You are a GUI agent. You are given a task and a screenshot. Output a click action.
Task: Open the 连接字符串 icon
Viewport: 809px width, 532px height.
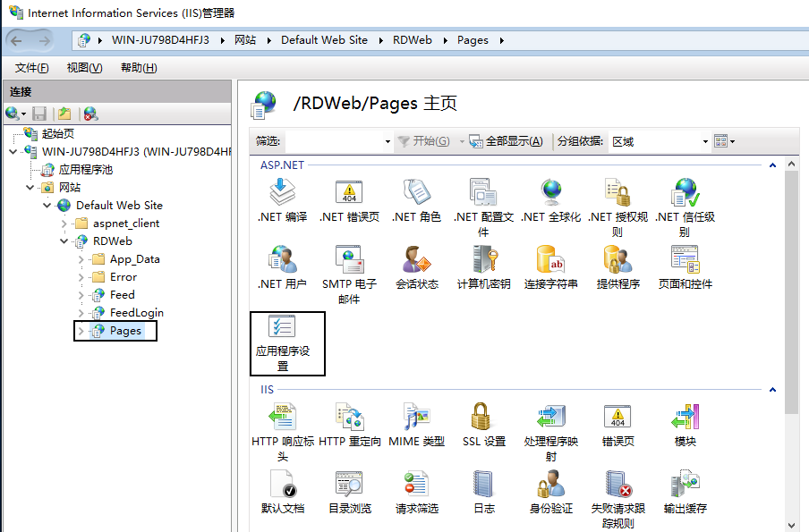click(x=550, y=260)
